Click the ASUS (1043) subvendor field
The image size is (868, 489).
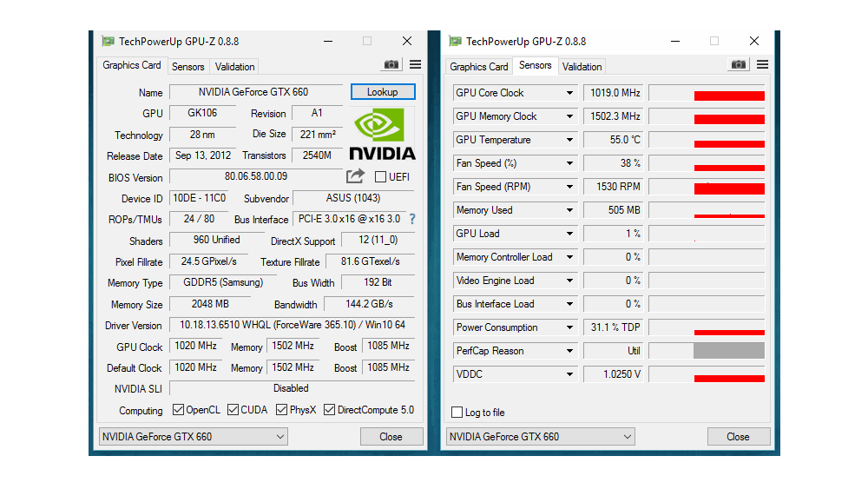[353, 198]
